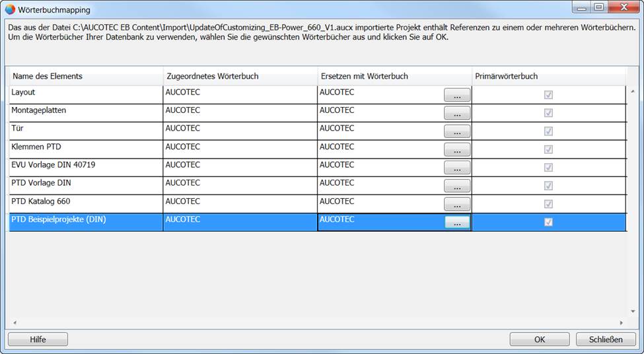The width and height of the screenshot is (644, 354).
Task: Click 'Primärwörterbuch' column header
Action: (549, 77)
